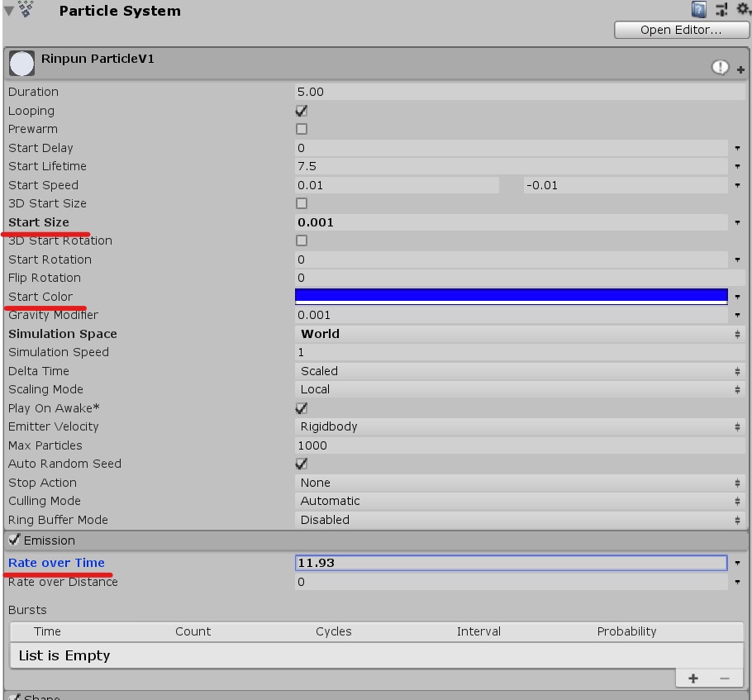Viewport: 752px width, 700px height.
Task: Open Gravity Modifier mode dropdown arrow
Action: coord(738,315)
